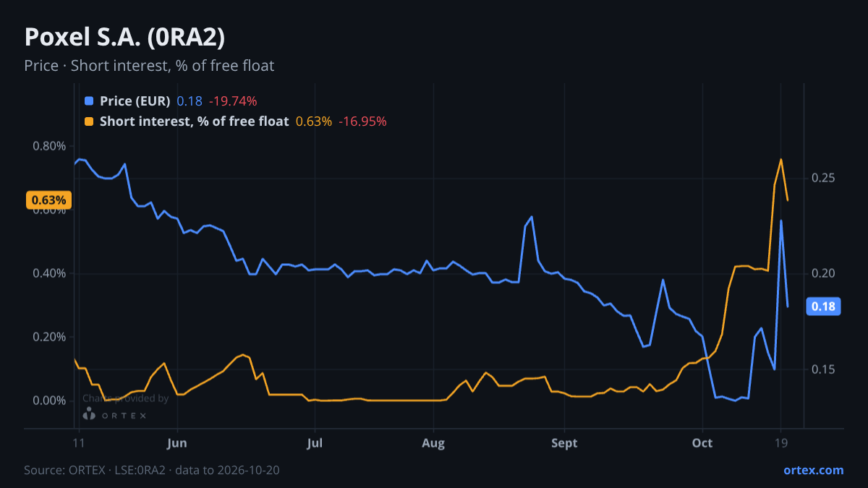Click the '11' x-axis date label
The image size is (868, 488).
79,443
